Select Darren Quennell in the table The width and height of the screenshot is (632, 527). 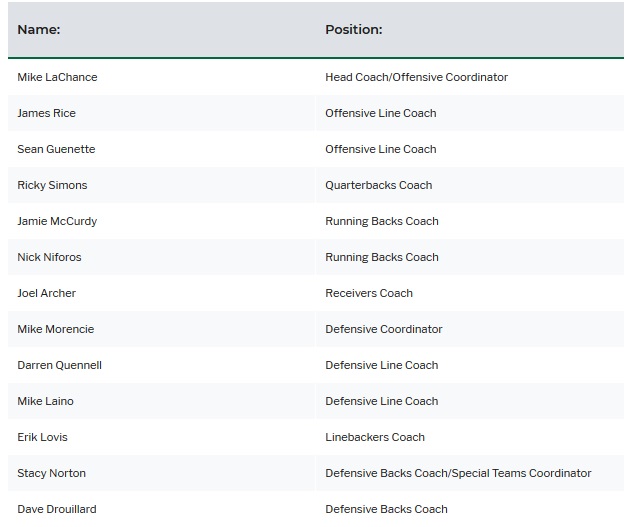[x=59, y=365]
